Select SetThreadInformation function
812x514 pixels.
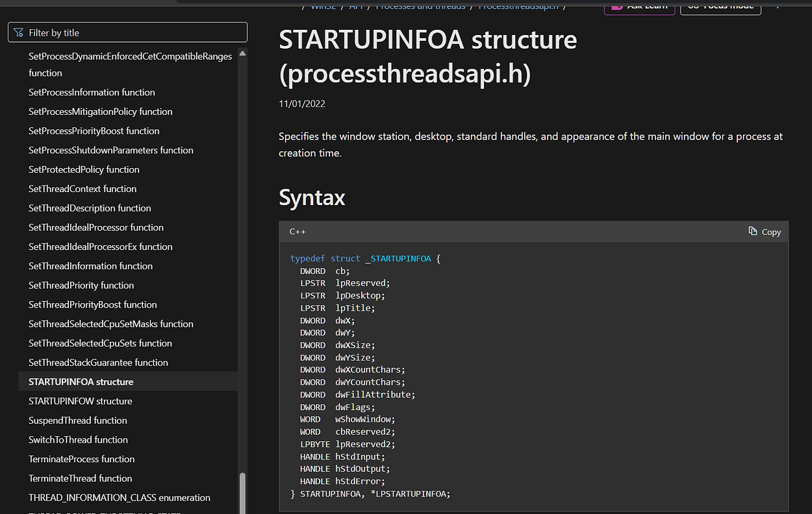pos(90,266)
